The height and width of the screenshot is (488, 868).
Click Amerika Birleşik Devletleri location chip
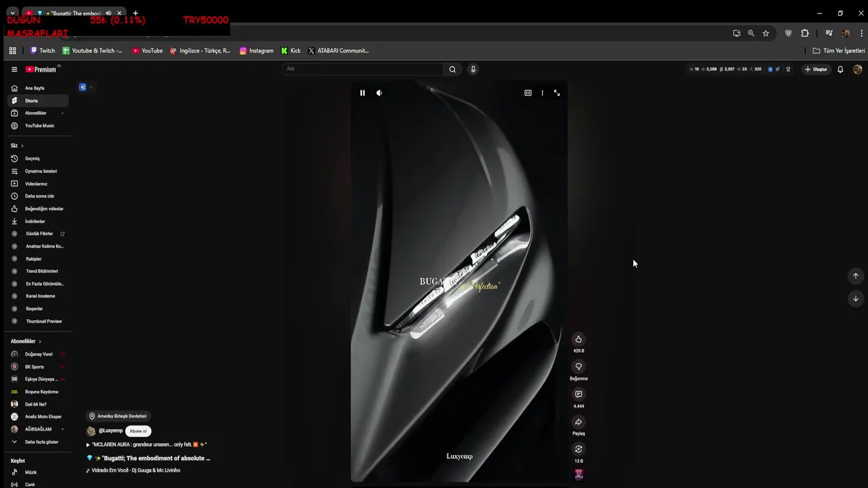(x=118, y=416)
